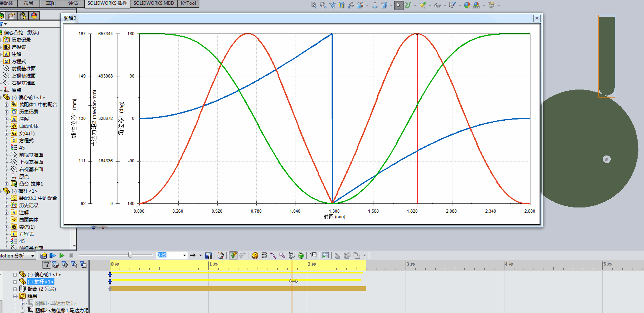Click 偏心轮1 keyframe diamond at 0秒
The height and width of the screenshot is (313, 644).
[x=110, y=275]
